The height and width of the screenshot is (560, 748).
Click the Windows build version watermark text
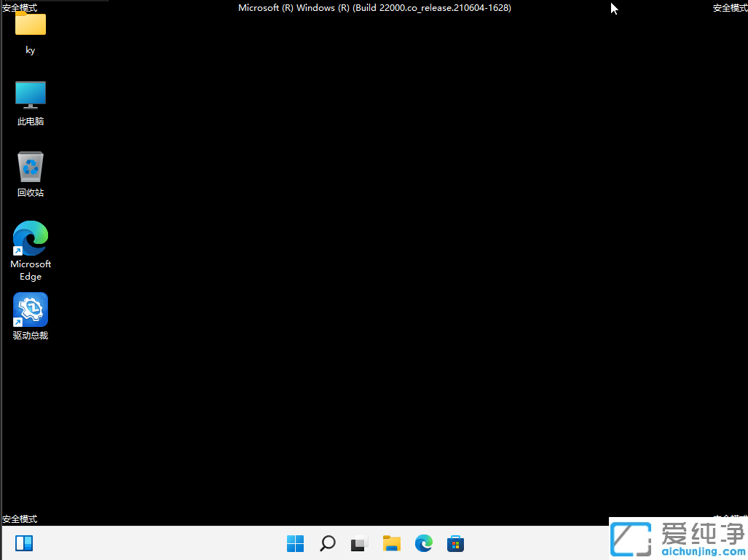tap(374, 8)
